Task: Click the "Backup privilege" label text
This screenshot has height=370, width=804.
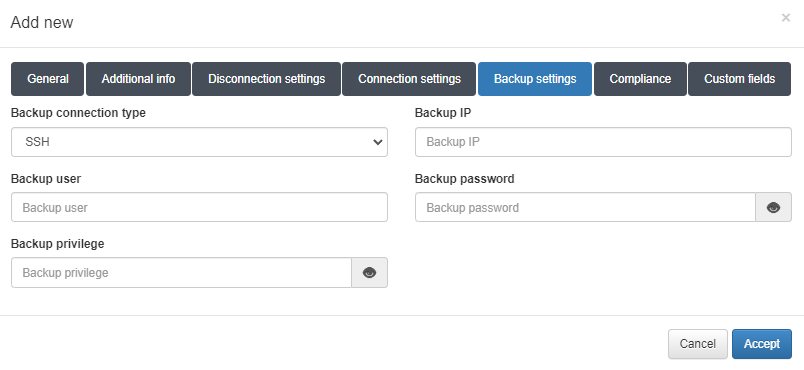Action: [x=57, y=244]
